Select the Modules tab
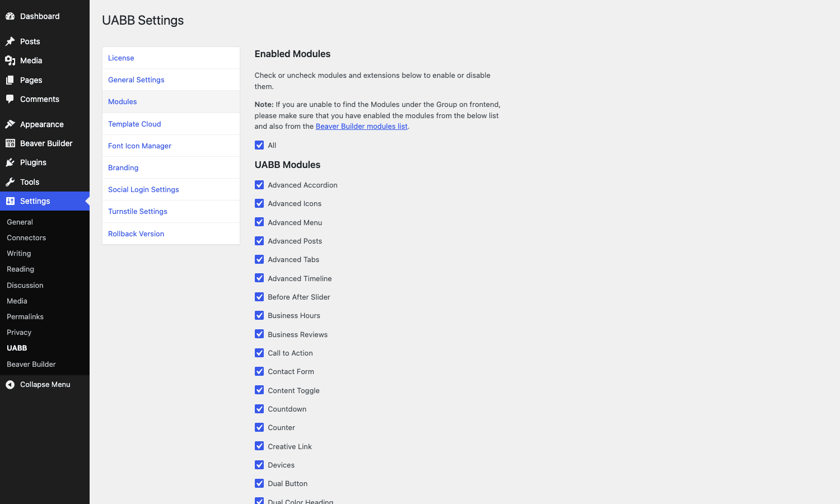 171,102
